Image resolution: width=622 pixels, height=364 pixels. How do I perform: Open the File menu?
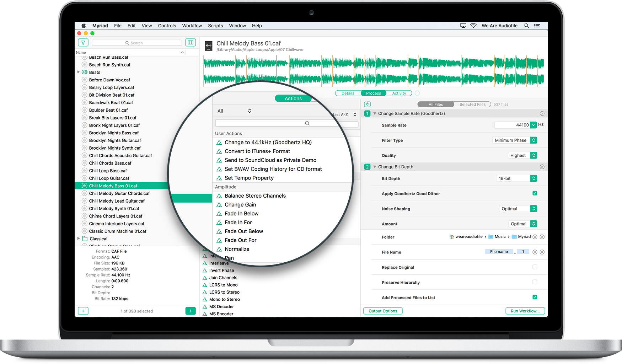pyautogui.click(x=118, y=26)
